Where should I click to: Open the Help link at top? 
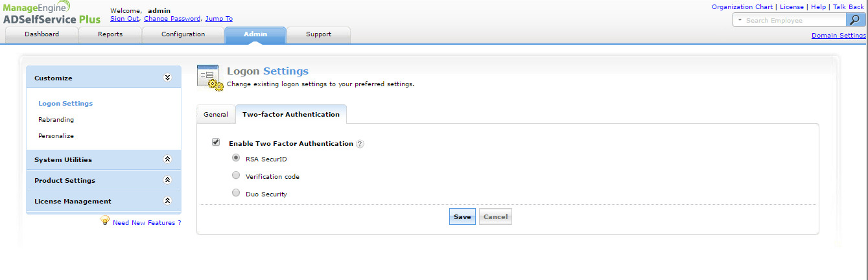point(818,6)
